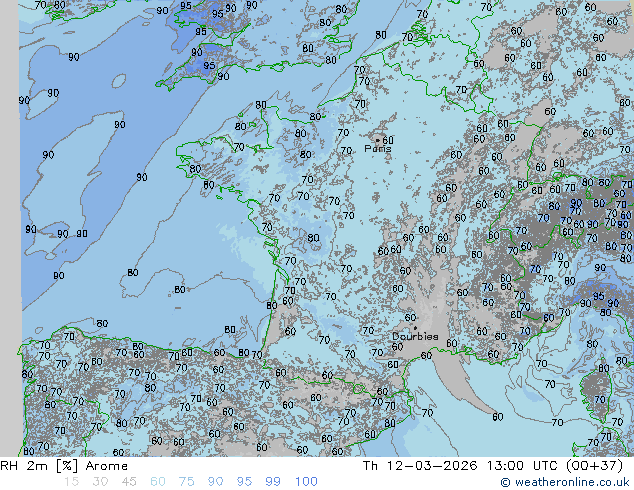
Task: Click the Dourbies location label
Action: pyautogui.click(x=415, y=336)
